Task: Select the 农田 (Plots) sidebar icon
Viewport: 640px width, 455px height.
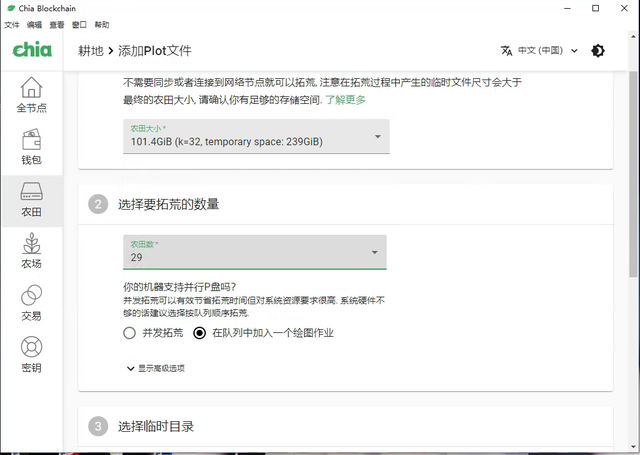Action: coord(31,199)
